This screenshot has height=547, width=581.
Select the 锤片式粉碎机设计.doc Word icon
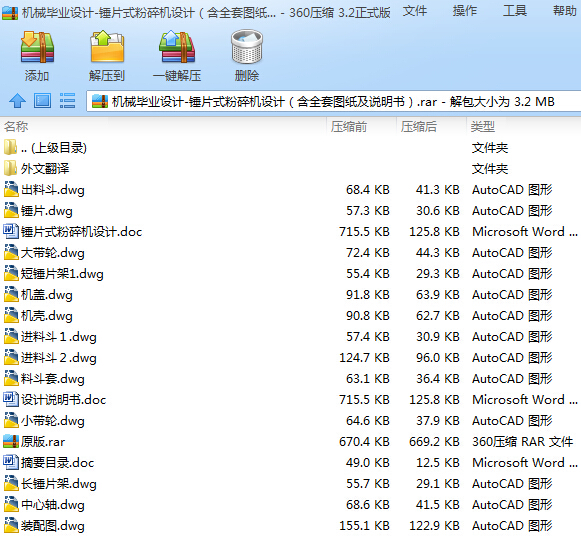[11, 232]
